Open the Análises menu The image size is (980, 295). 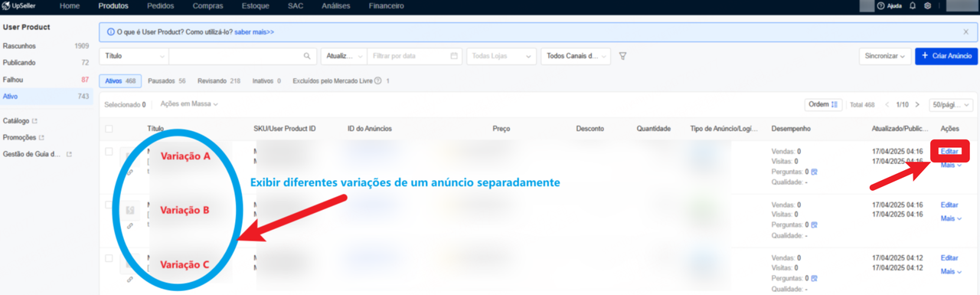337,5
